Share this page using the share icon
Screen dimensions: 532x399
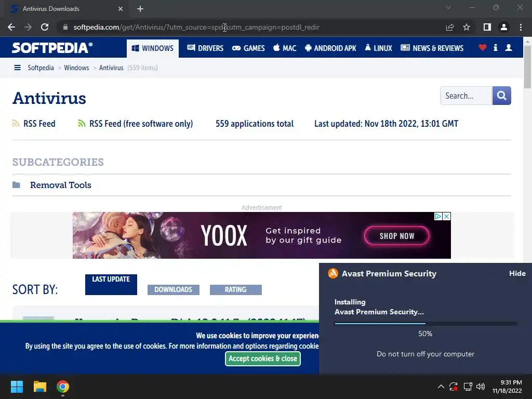coord(450,27)
